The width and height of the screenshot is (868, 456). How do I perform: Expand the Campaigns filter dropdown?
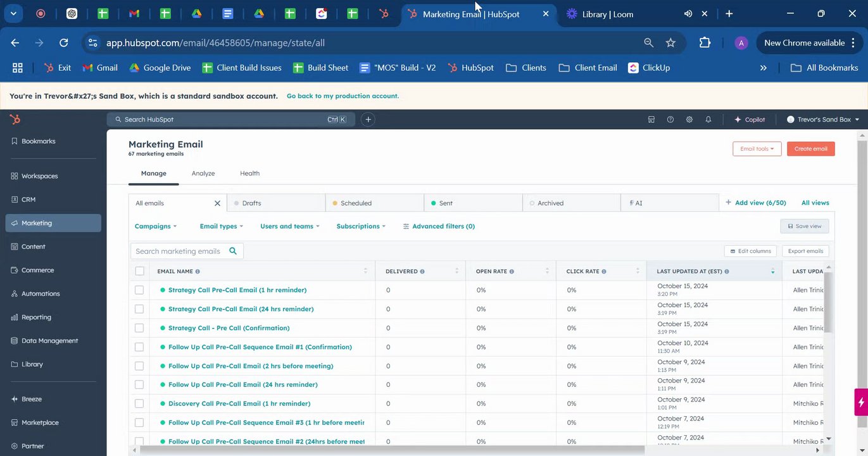[x=156, y=226]
